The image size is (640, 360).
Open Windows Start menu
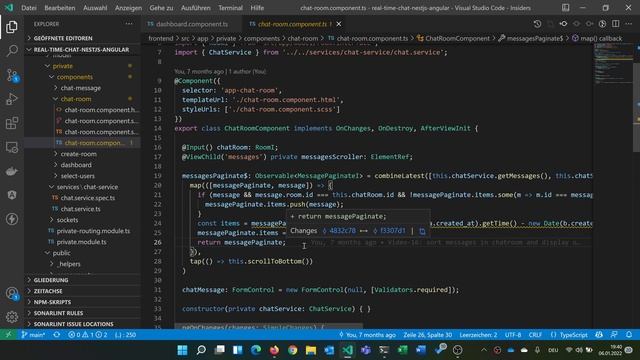(182, 350)
